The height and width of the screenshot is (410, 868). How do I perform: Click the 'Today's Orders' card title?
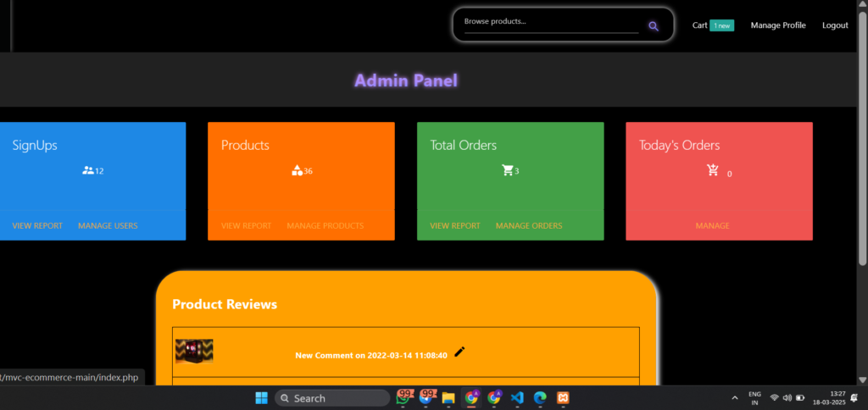click(679, 145)
